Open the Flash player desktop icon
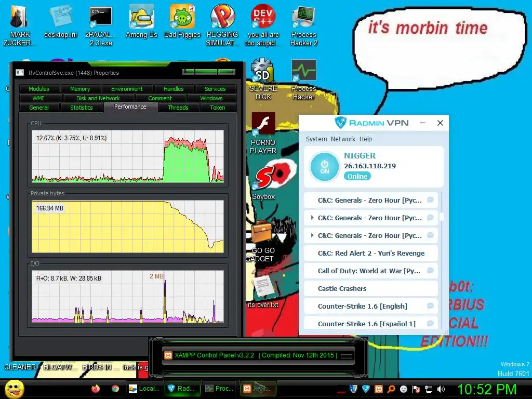 (263, 134)
